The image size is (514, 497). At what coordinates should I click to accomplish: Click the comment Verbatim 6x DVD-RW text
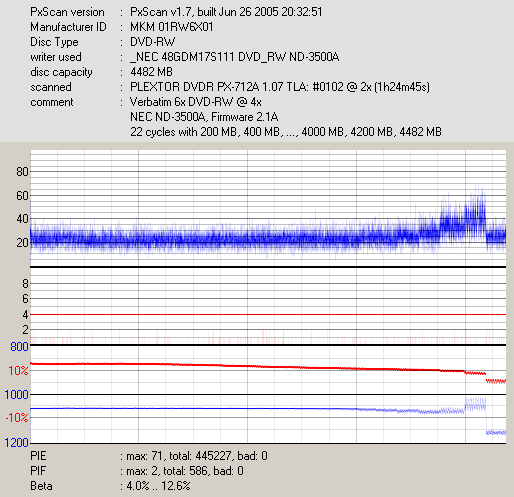[x=196, y=102]
